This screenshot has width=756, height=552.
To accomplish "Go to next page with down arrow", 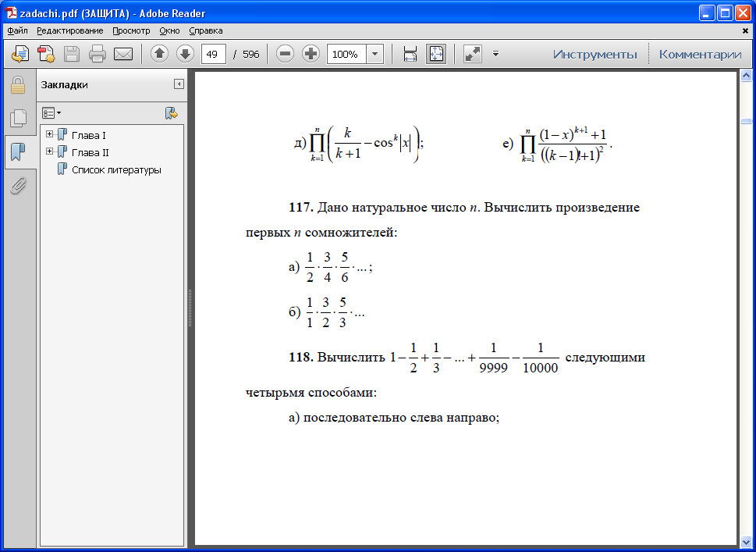I will (x=185, y=54).
